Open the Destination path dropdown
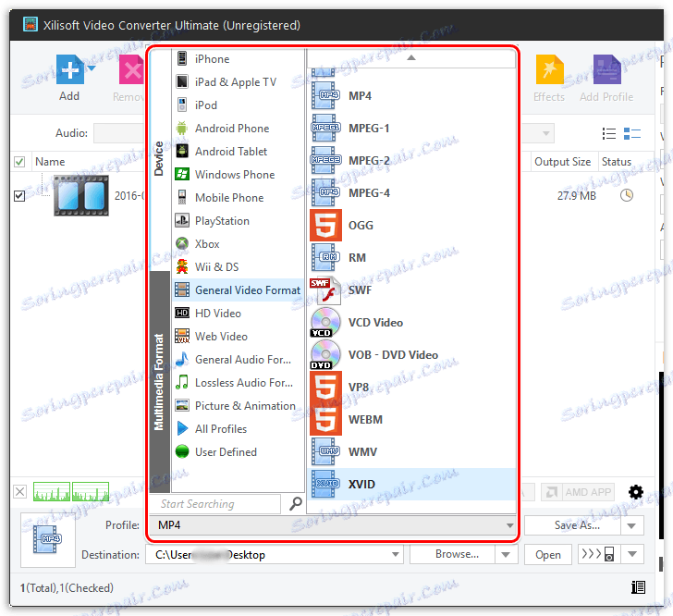The image size is (673, 616). pyautogui.click(x=396, y=555)
